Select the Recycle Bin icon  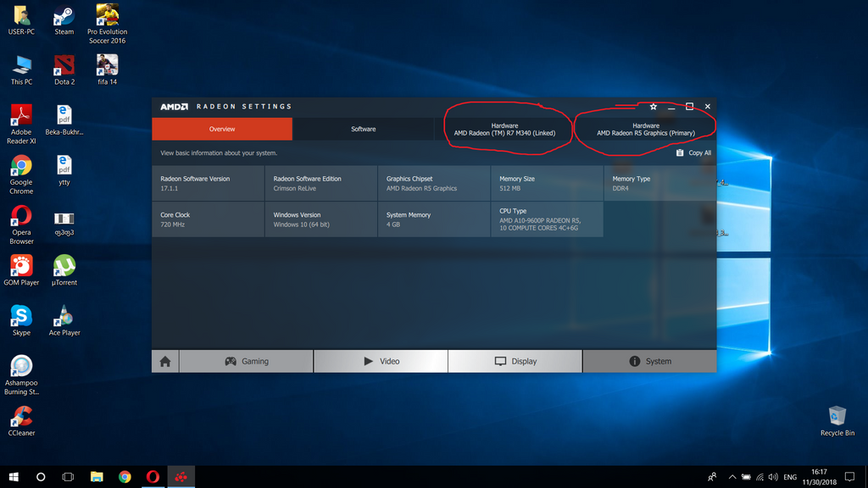837,421
